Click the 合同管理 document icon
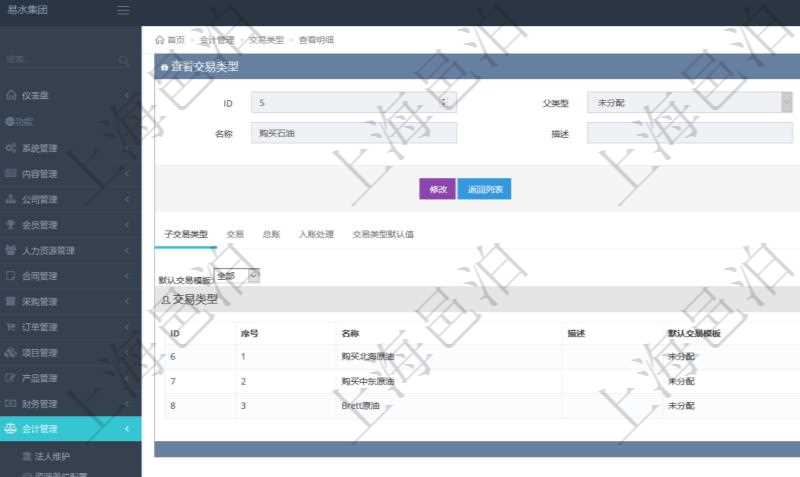This screenshot has width=800, height=477. 11,275
